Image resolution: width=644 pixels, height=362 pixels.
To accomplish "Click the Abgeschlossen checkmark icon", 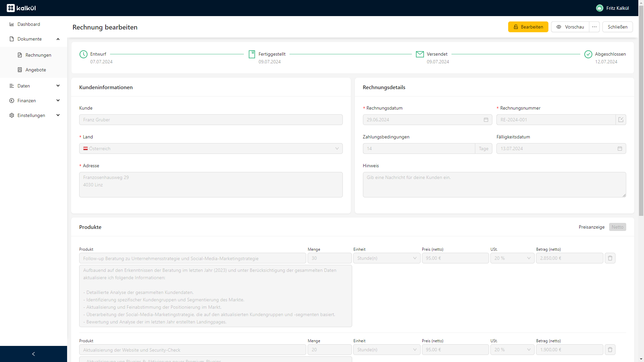I will click(588, 54).
